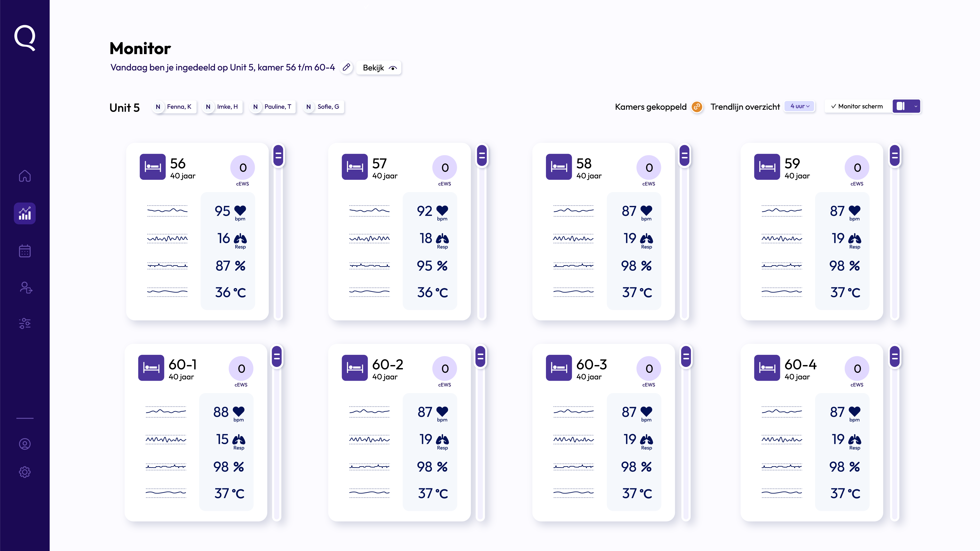The image size is (980, 551).
Task: Open the settings gear icon
Action: (25, 472)
